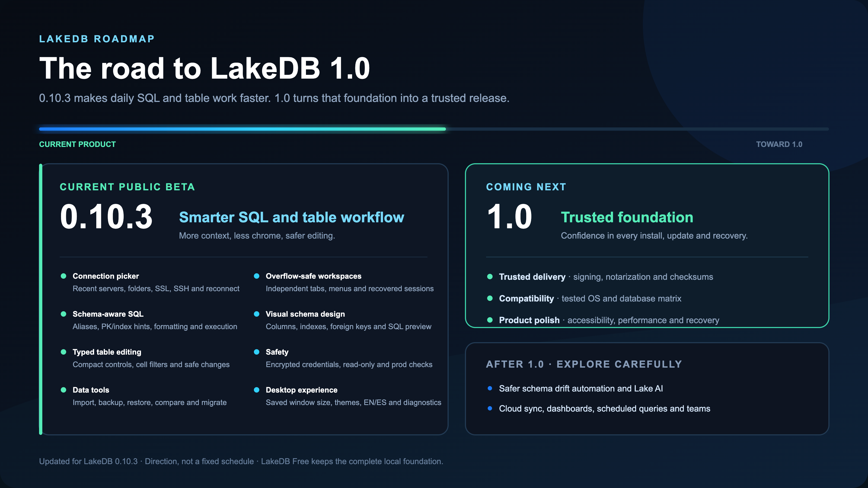868x488 pixels.
Task: Click the 'Data tools' feature title
Action: click(x=91, y=390)
